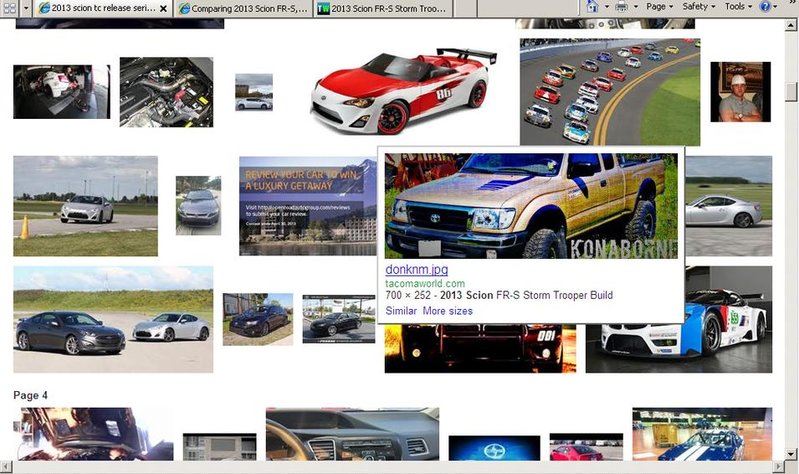Screen dimensions: 799x474
Task: Open the blue striped race car showroom image
Action: point(702,434)
